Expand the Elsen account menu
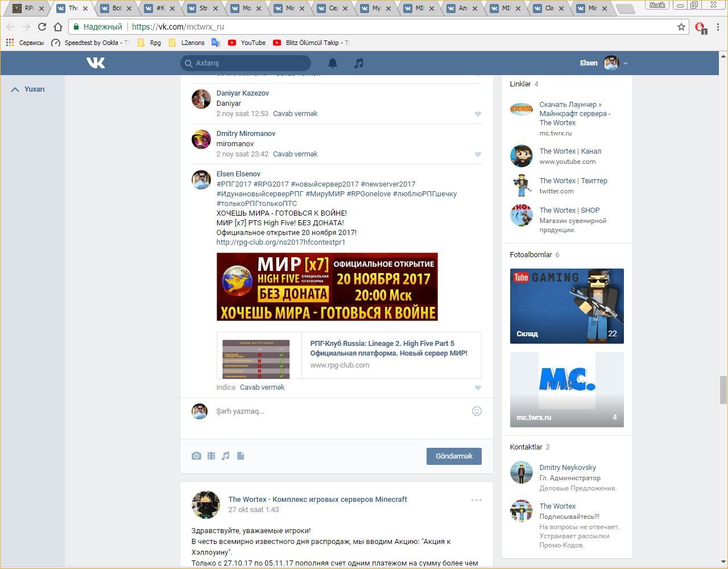This screenshot has width=728, height=569. (603, 63)
